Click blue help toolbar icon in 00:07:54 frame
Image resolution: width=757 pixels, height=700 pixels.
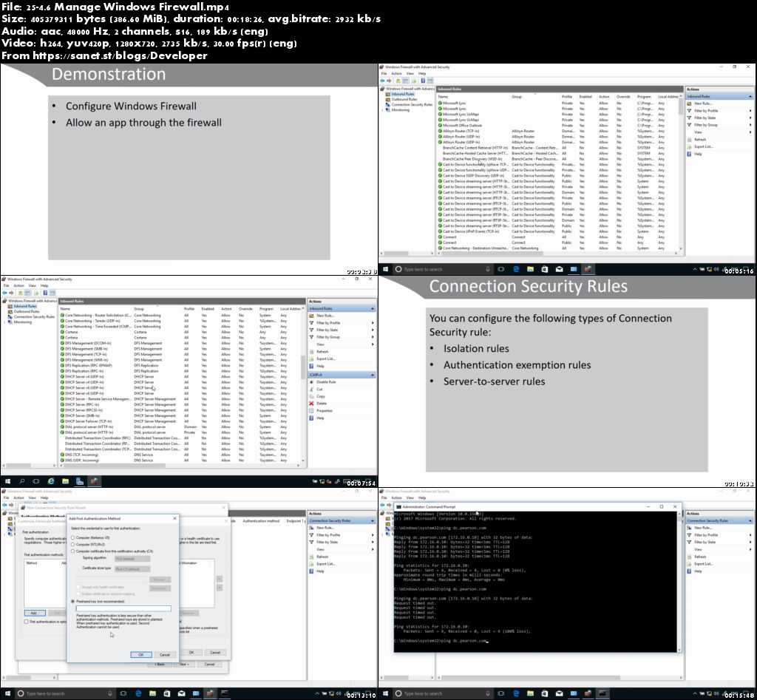click(x=45, y=293)
